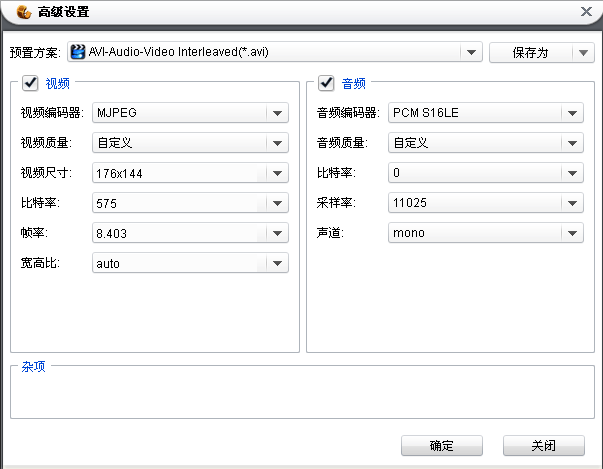Click the 宽高比 label
Viewport: 603px width, 469px height.
40,263
